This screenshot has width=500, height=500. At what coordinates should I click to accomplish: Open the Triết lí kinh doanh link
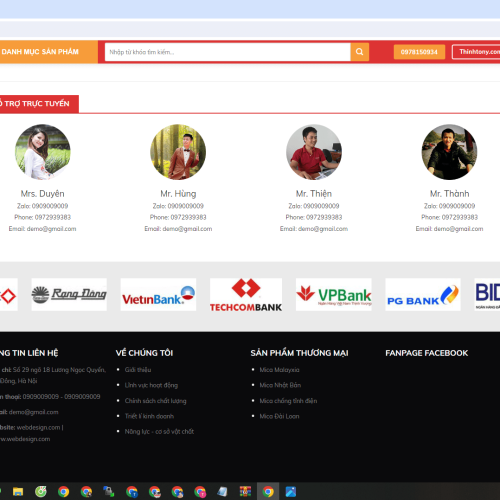coord(149,416)
